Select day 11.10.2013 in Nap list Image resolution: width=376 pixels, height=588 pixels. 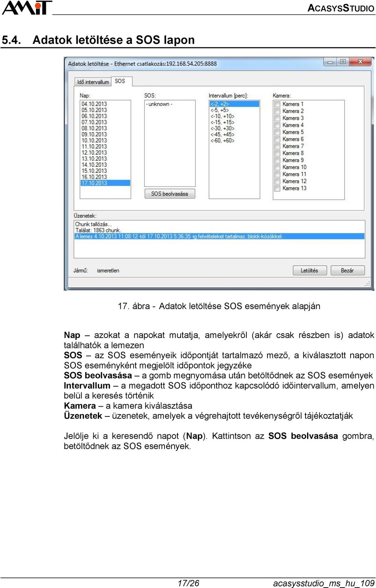coord(105,147)
